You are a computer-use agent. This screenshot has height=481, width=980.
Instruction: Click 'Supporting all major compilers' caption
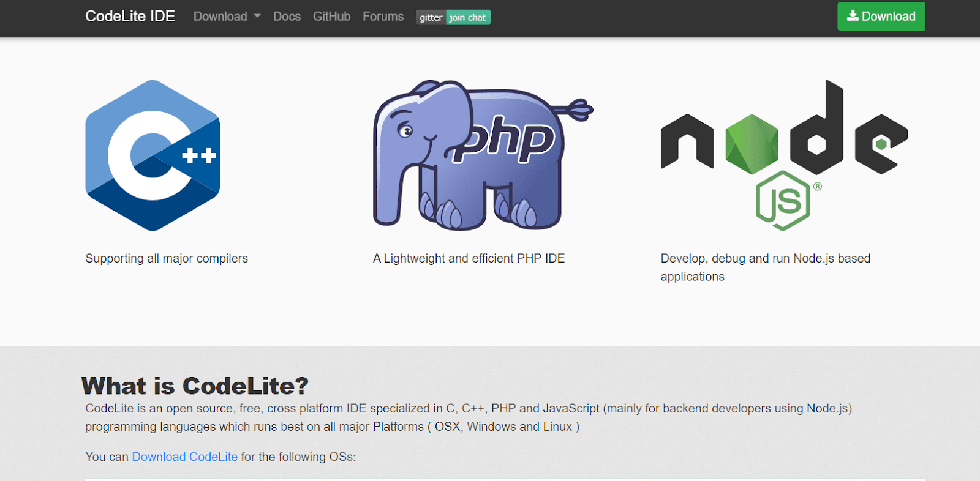167,258
